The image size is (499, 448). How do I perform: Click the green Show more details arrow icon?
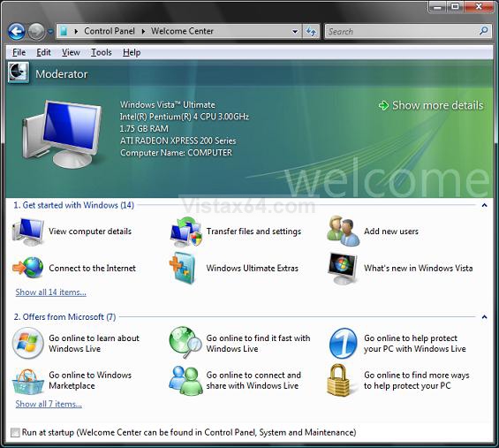pos(383,105)
